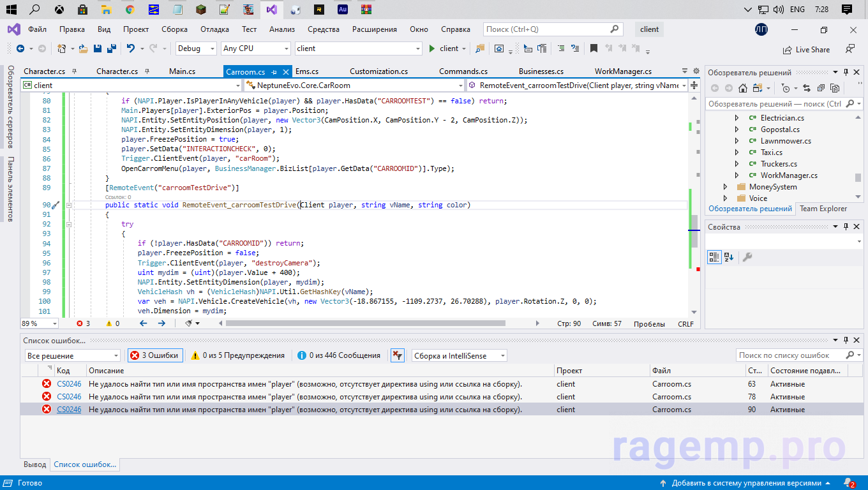Click the Find in Files toolbar icon
Image resolution: width=868 pixels, height=490 pixels.
[480, 48]
